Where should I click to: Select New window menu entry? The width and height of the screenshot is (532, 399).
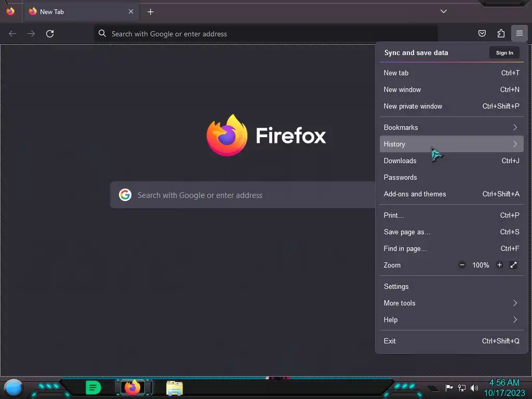[451, 89]
